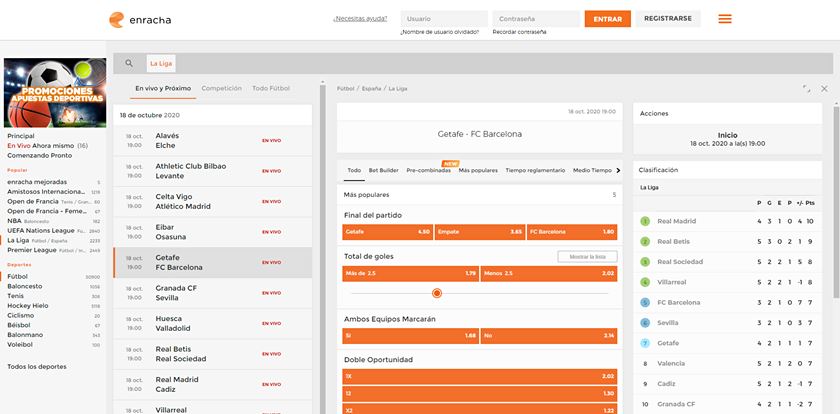Open Comenzando Pronto in sidebar
The image size is (840, 414).
click(x=40, y=155)
